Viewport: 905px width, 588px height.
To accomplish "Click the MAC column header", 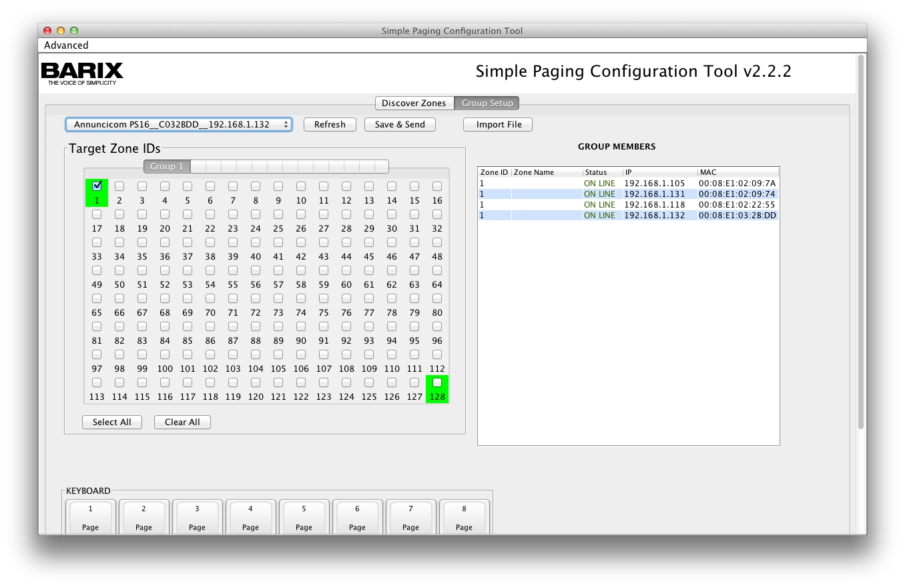I will point(737,172).
